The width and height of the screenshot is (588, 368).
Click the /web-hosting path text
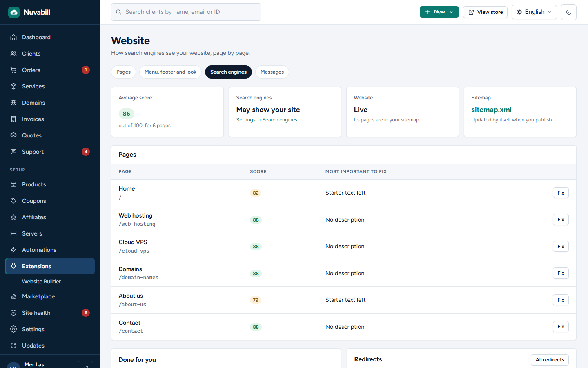137,224
